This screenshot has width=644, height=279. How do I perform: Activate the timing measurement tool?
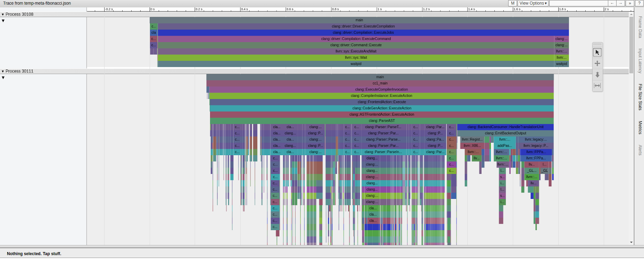597,86
